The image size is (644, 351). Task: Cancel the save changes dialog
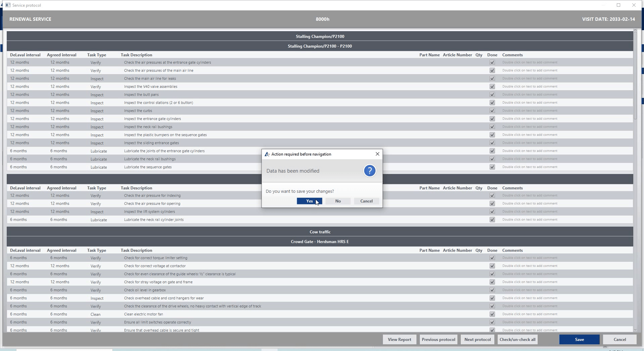[366, 201]
